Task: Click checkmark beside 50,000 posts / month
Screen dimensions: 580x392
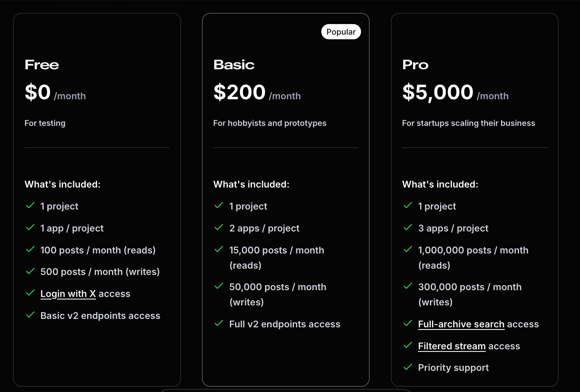Action: click(219, 286)
